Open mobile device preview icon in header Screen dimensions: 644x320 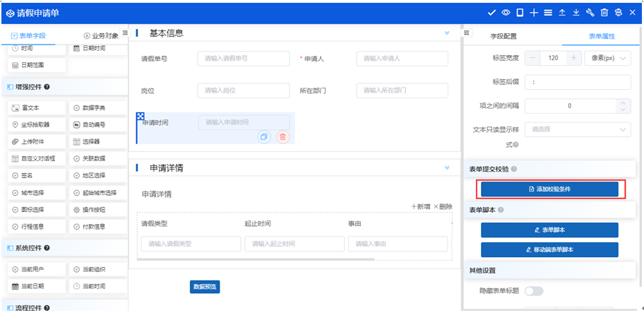click(x=520, y=13)
